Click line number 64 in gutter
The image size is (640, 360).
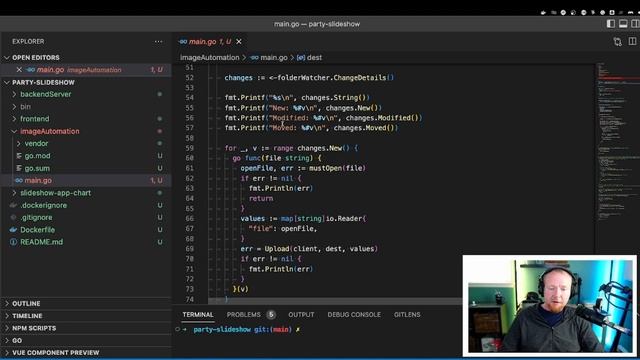[190, 198]
